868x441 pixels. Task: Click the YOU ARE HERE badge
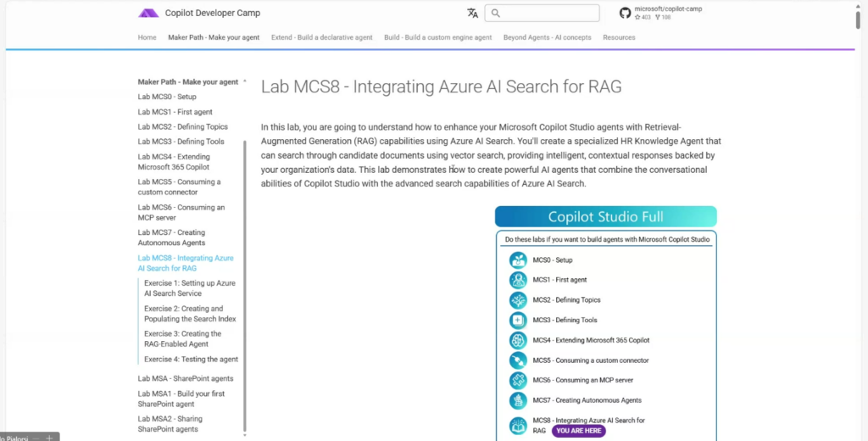pos(580,431)
